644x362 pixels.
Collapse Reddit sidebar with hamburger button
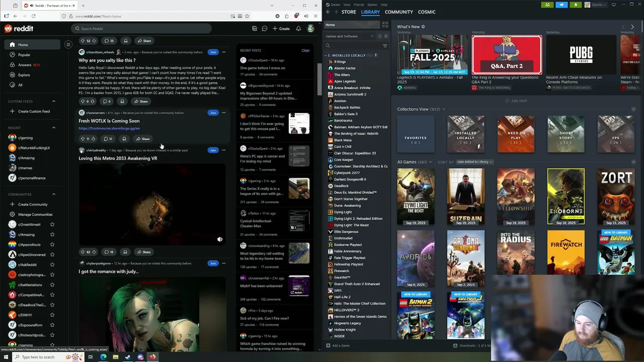(x=68, y=45)
